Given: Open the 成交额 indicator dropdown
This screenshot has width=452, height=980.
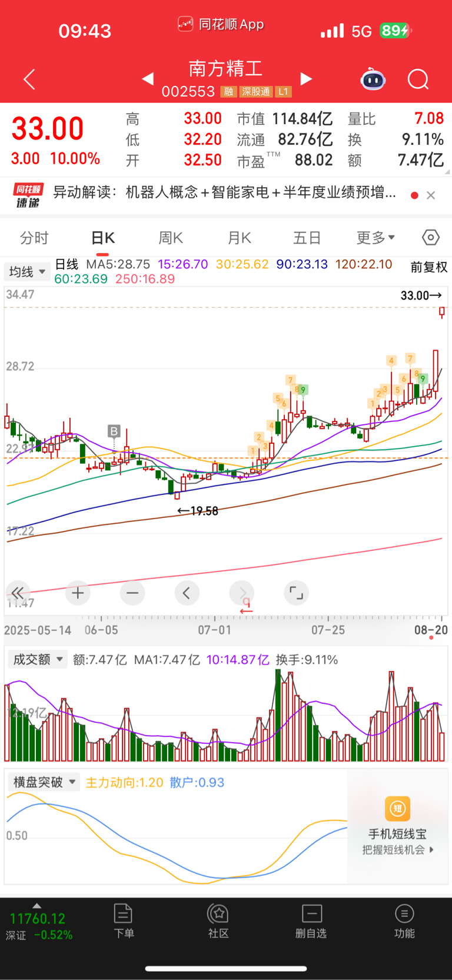Looking at the screenshot, I should (38, 659).
